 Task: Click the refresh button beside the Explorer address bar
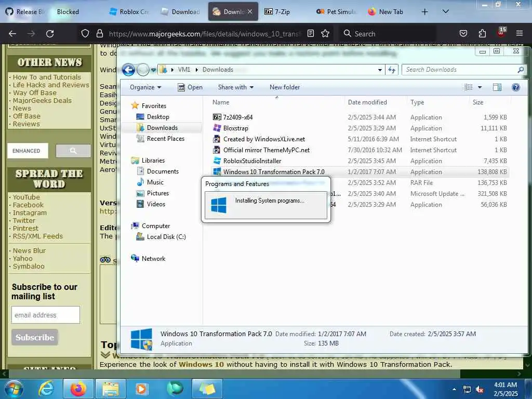pyautogui.click(x=392, y=70)
